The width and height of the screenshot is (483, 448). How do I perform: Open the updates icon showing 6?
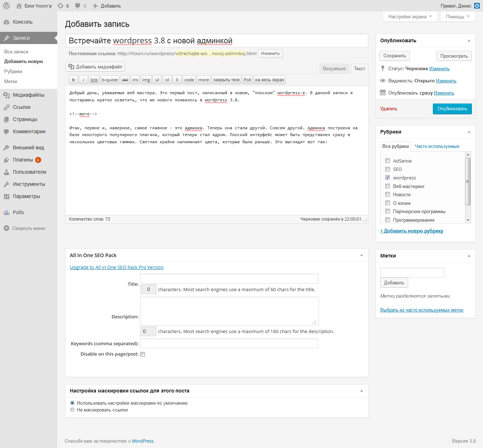61,6
